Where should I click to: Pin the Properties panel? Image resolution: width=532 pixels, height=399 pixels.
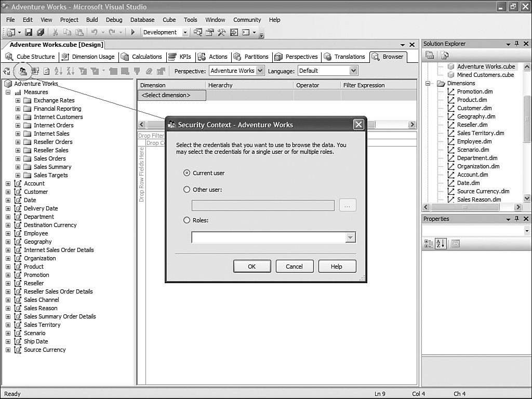point(517,219)
